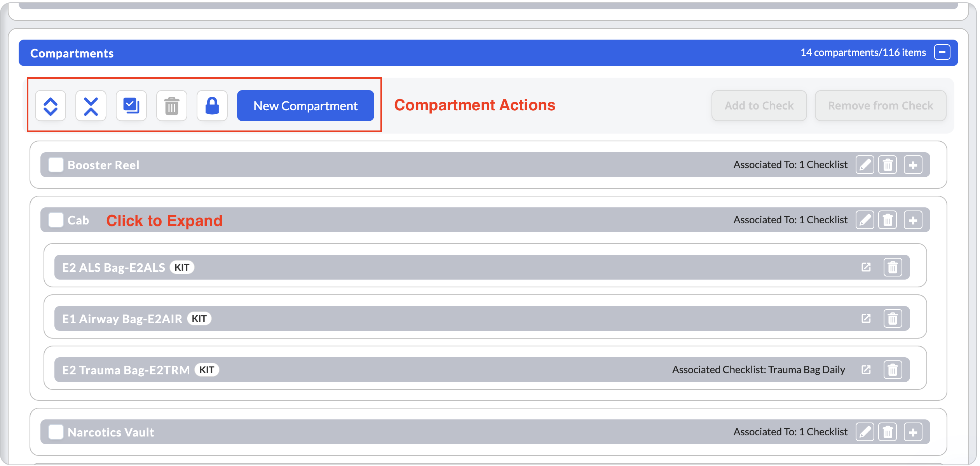Viewport: 980px width, 466px height.
Task: Click '14 compartments/116 items' summary text
Action: tap(863, 52)
